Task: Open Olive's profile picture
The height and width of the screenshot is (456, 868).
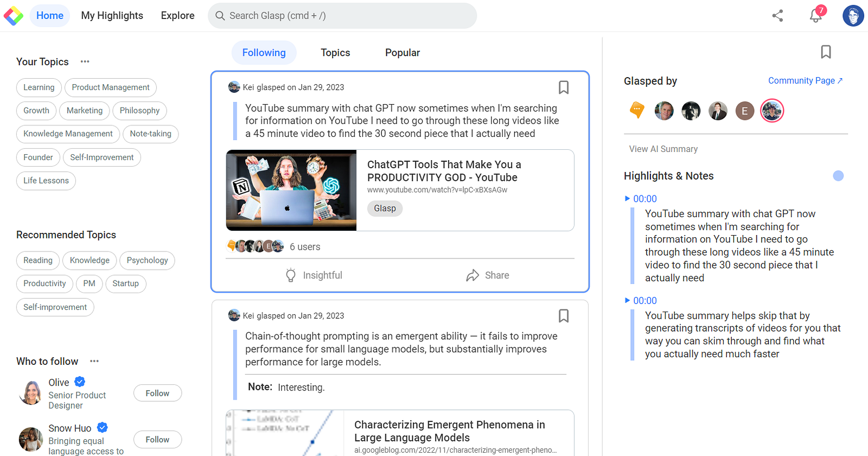Action: click(31, 393)
